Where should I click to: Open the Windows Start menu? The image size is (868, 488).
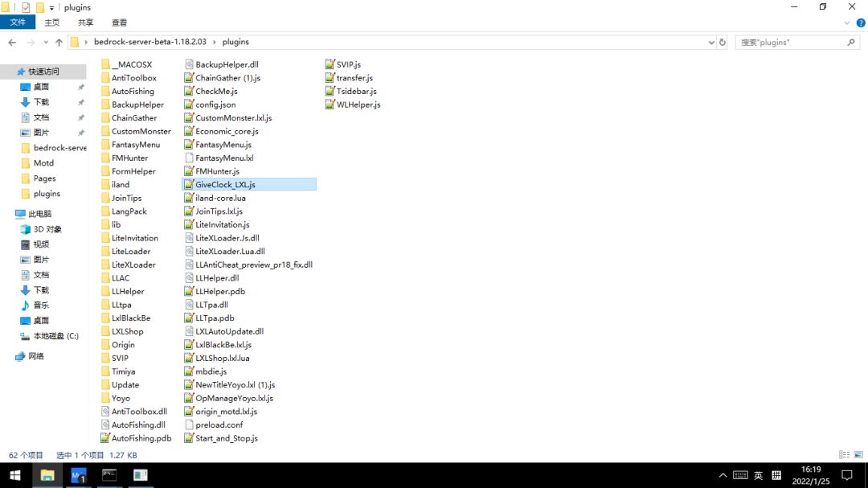[x=15, y=475]
